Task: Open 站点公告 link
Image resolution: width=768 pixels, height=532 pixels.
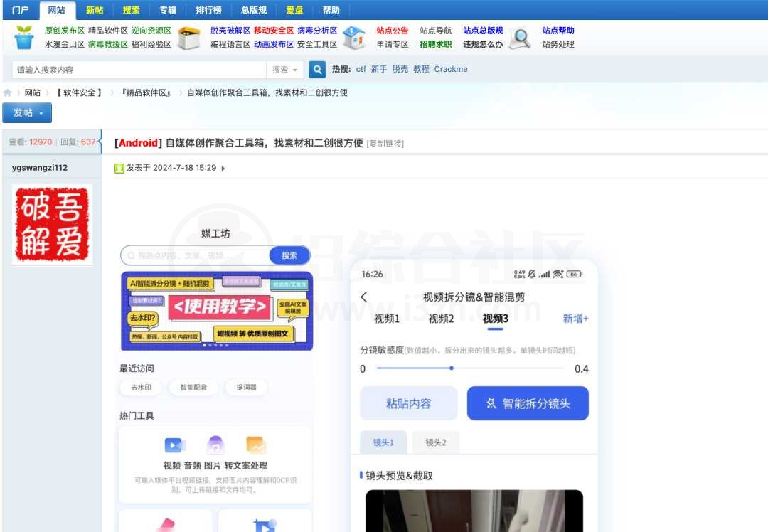Action: (393, 31)
